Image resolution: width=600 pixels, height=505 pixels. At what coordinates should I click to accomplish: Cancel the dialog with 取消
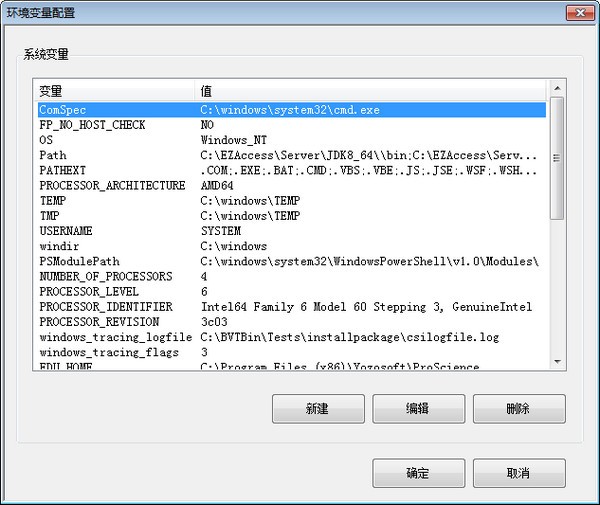click(x=519, y=473)
